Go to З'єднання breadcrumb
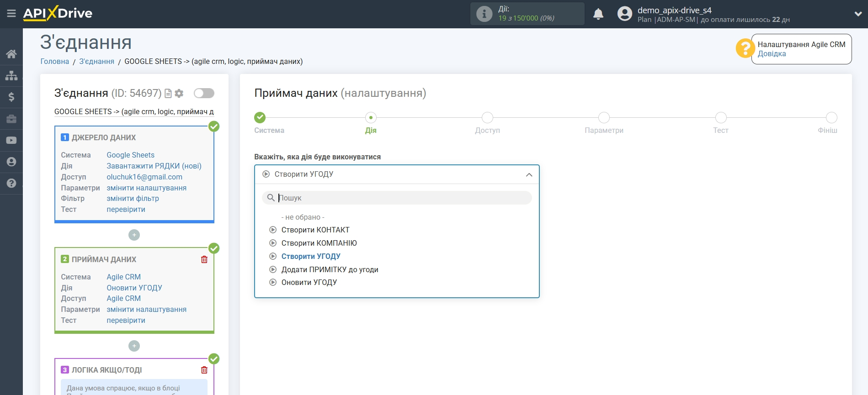This screenshot has width=868, height=395. coord(97,62)
